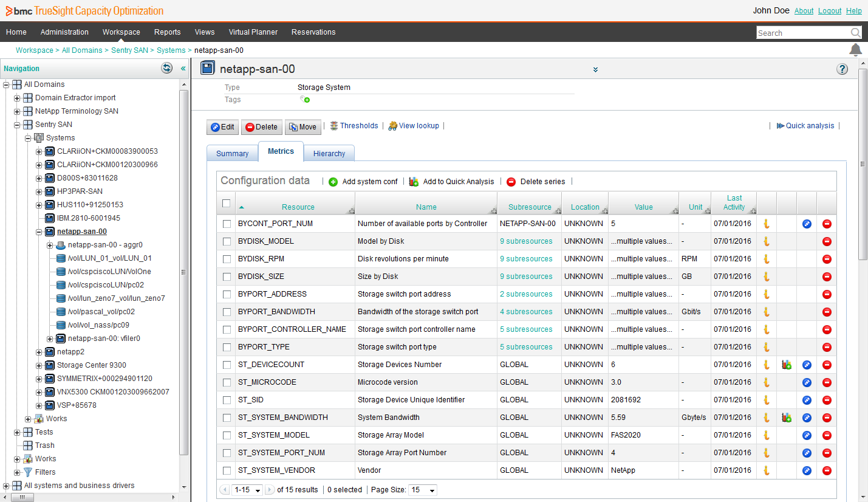Screen dimensions: 868x502
Task: Check the BYDISK_MODEL row checkbox
Action: tap(227, 241)
